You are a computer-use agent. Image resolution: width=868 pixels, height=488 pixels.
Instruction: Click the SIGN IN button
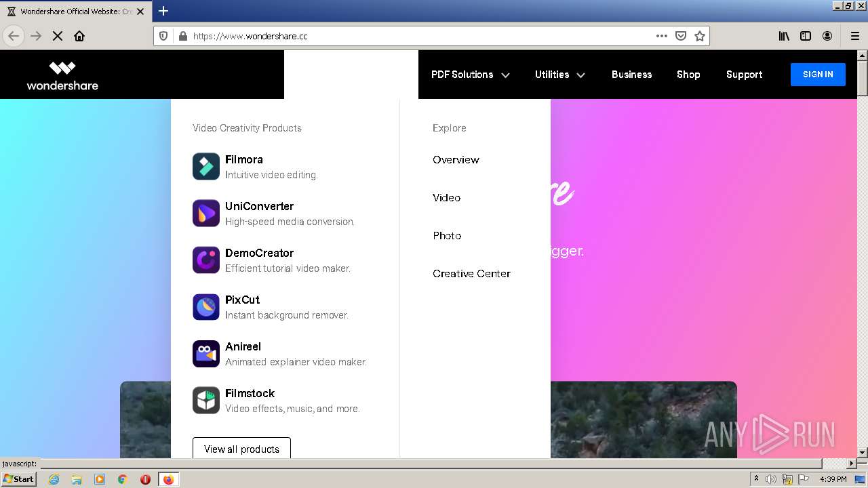818,75
